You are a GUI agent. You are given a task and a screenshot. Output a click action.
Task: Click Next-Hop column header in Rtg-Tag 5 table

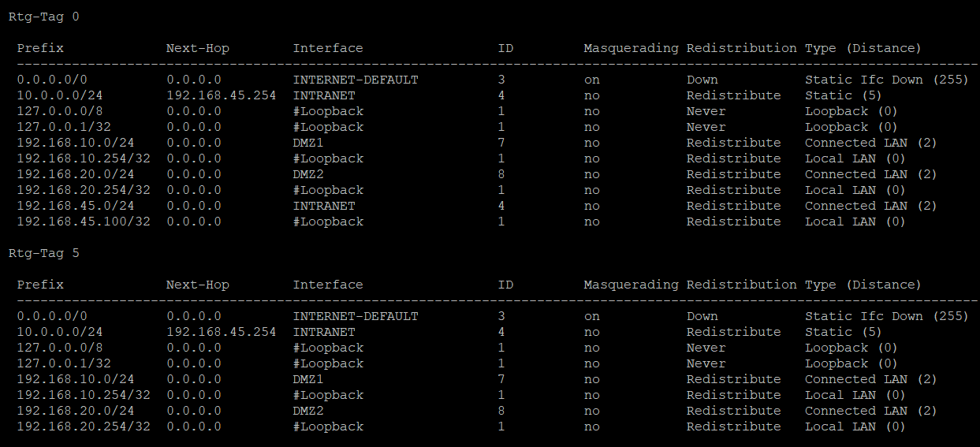[x=197, y=285]
